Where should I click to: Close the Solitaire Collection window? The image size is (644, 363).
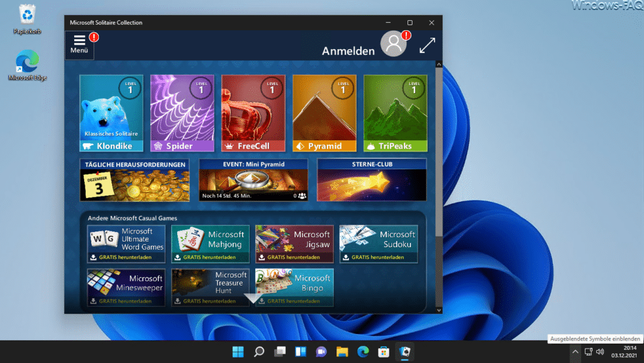coord(431,23)
